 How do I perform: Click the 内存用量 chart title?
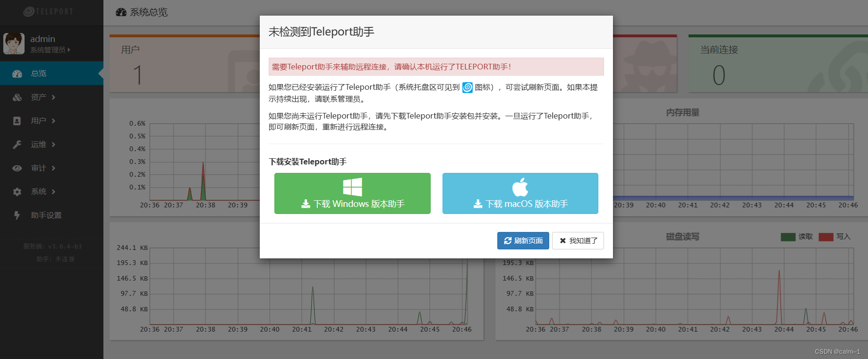(683, 112)
